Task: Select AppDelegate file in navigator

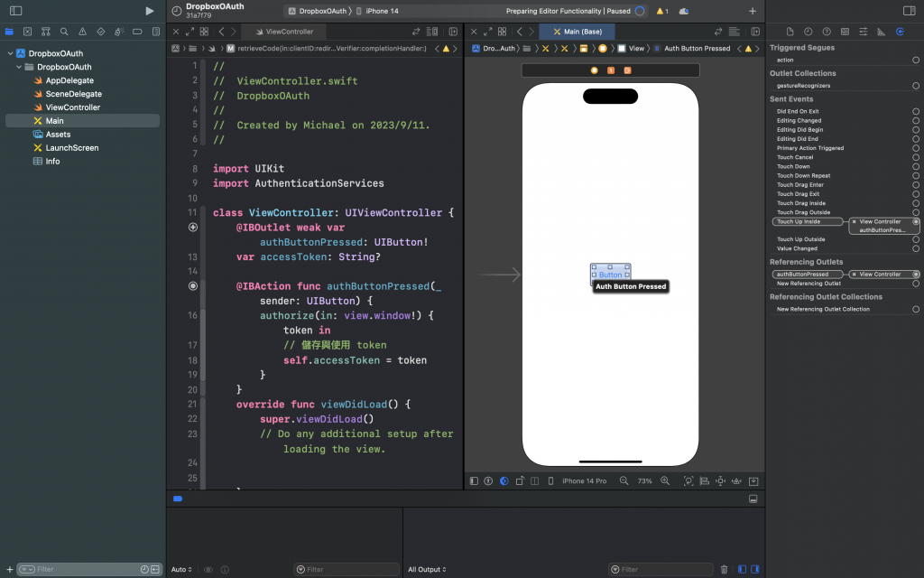Action: click(69, 80)
